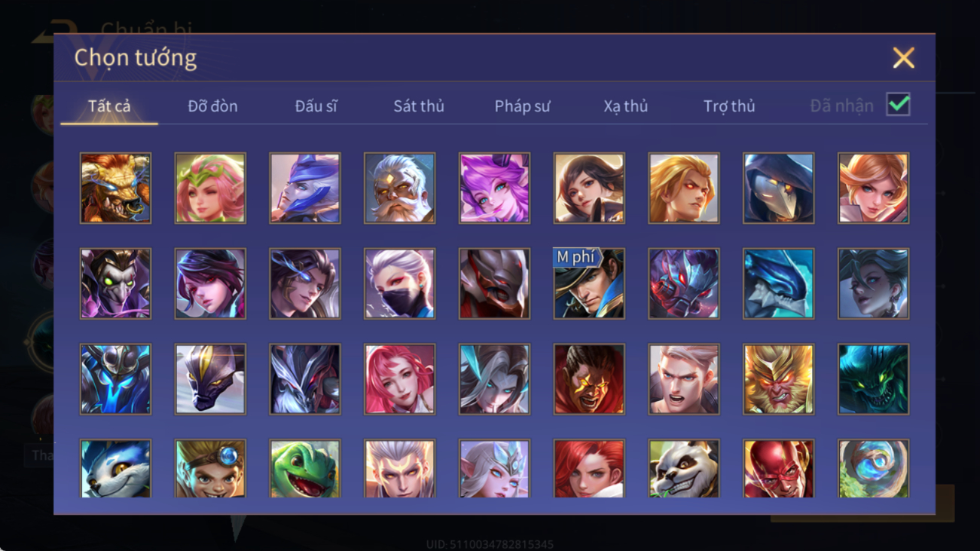This screenshot has width=980, height=551.
Task: Choose the red-masked speedster hero
Action: pos(778,469)
